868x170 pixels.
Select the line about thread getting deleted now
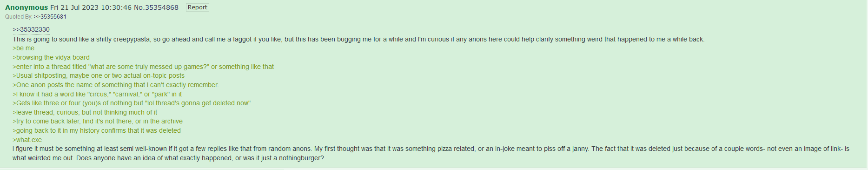[132, 103]
